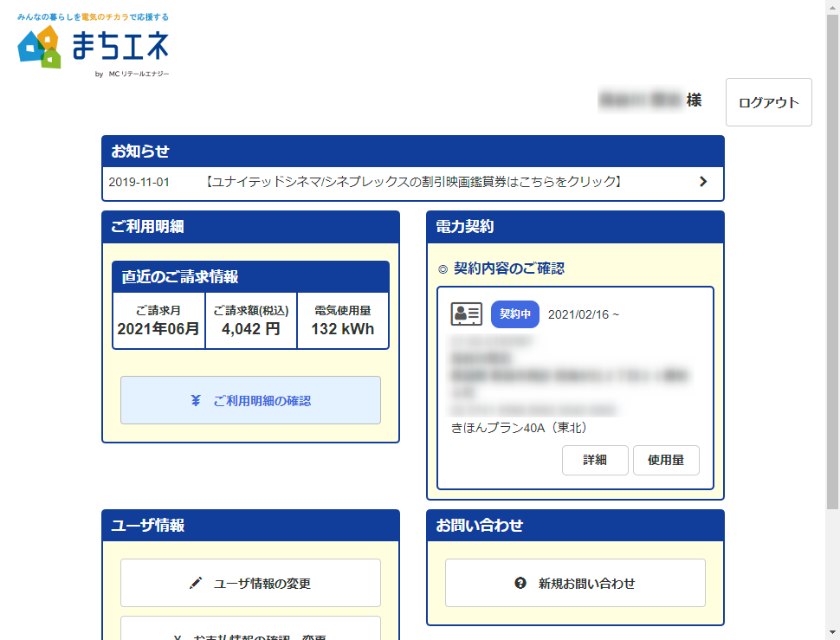
Task: Click the 契約中 status badge
Action: click(x=515, y=314)
